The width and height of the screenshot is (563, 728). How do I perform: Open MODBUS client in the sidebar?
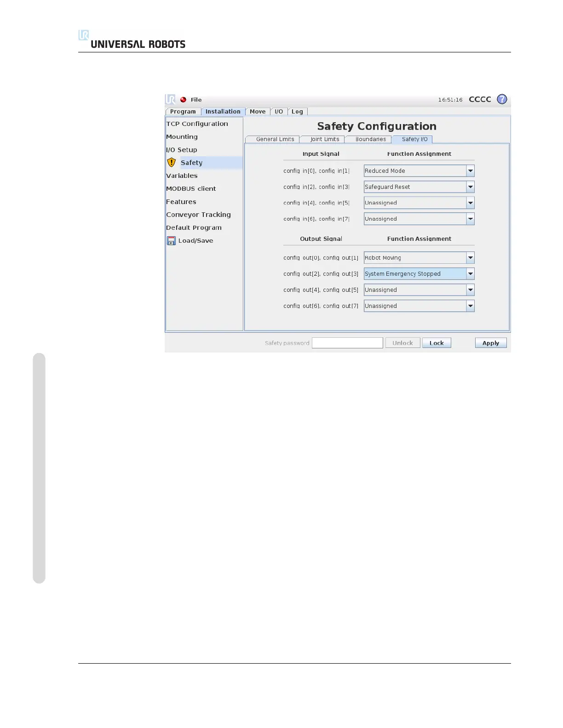(191, 188)
